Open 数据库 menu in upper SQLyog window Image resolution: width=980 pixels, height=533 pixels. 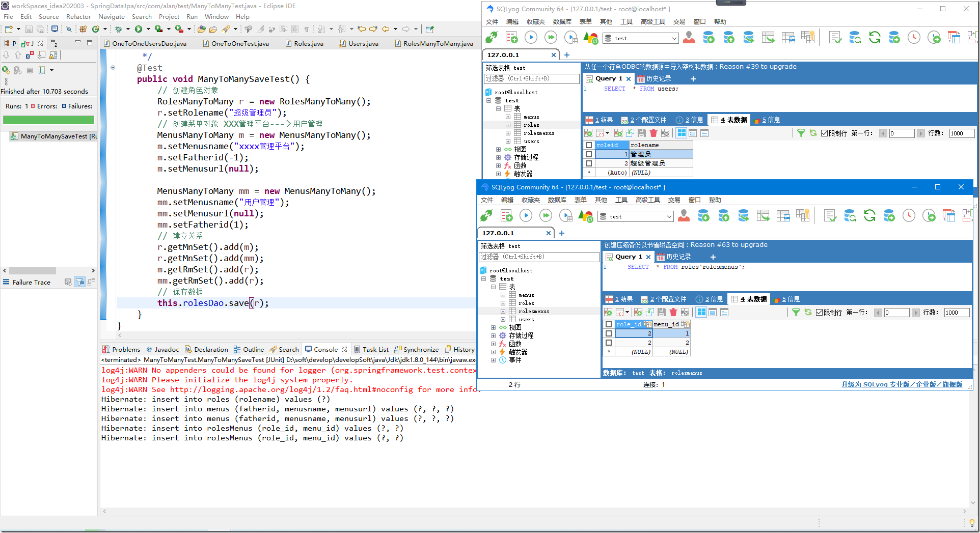click(x=562, y=21)
